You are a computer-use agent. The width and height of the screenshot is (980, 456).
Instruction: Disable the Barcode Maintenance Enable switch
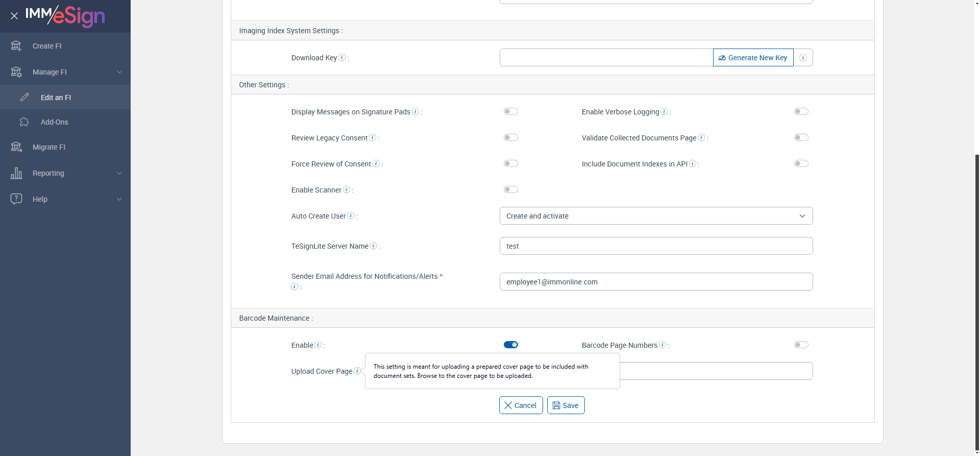510,345
